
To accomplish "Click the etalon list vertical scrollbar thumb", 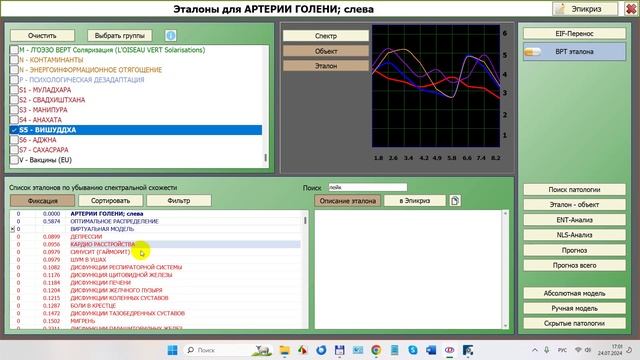I will pyautogui.click(x=305, y=220).
